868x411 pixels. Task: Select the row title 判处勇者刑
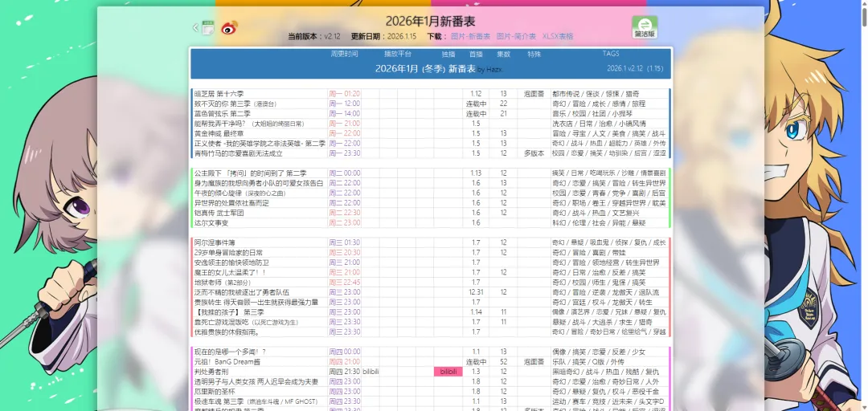coord(211,372)
